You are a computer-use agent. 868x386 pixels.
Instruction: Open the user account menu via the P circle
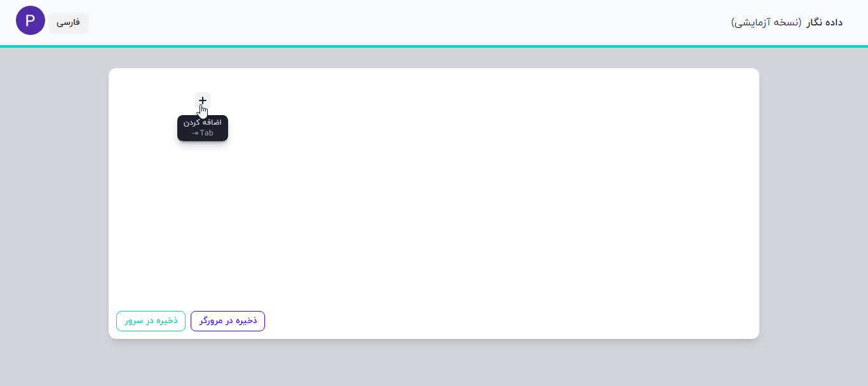(31, 21)
